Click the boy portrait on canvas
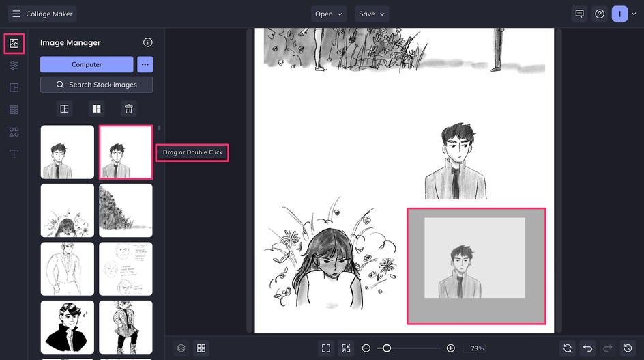This screenshot has height=360, width=644. tap(456, 161)
